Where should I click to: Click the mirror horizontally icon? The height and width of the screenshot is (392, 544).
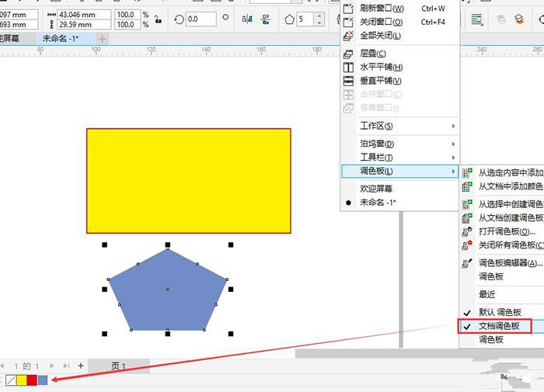tap(247, 19)
